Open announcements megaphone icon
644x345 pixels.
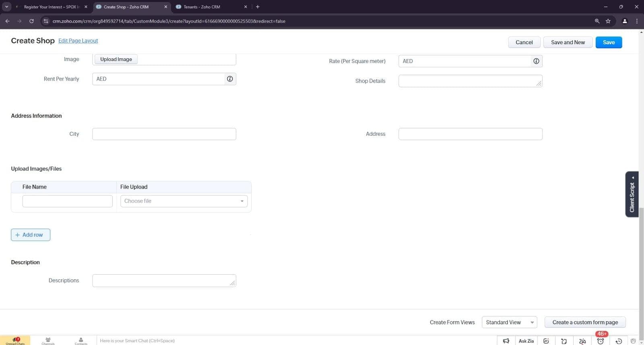click(x=506, y=341)
